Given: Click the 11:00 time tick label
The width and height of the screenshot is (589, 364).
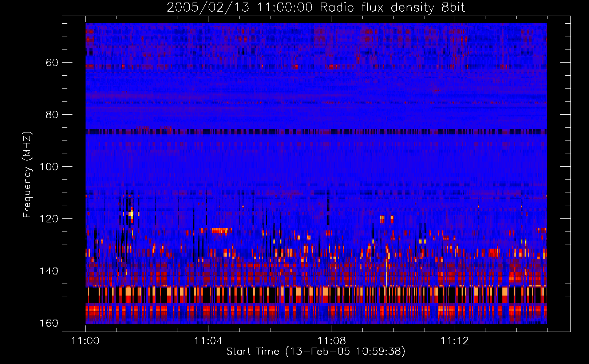Looking at the screenshot, I should point(85,341).
